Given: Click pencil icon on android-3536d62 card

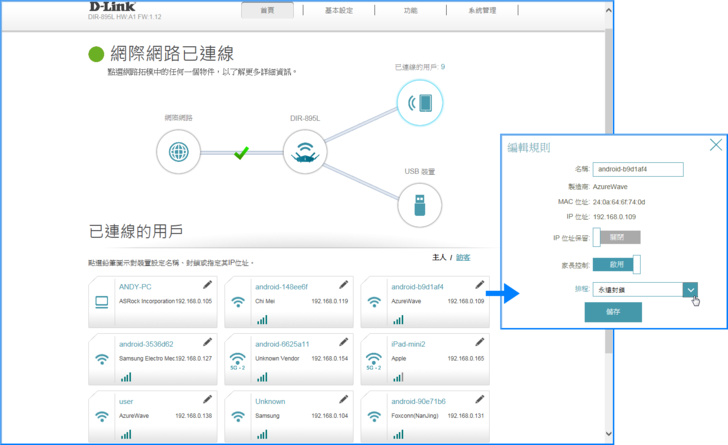Looking at the screenshot, I should tap(208, 343).
